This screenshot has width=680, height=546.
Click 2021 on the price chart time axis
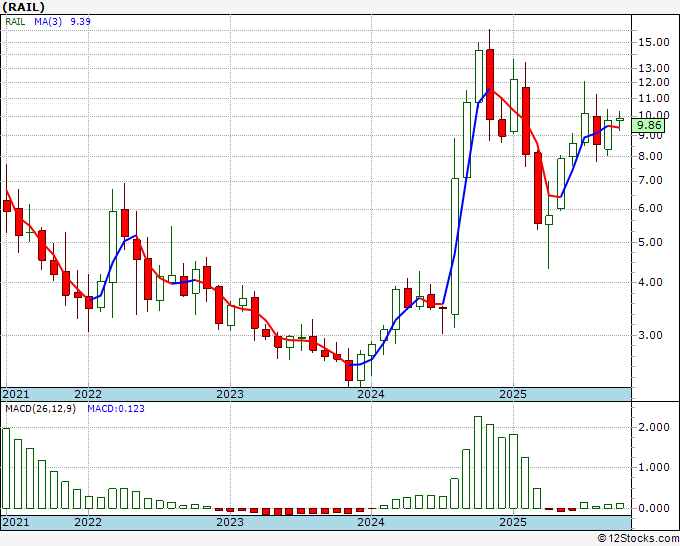[17, 394]
